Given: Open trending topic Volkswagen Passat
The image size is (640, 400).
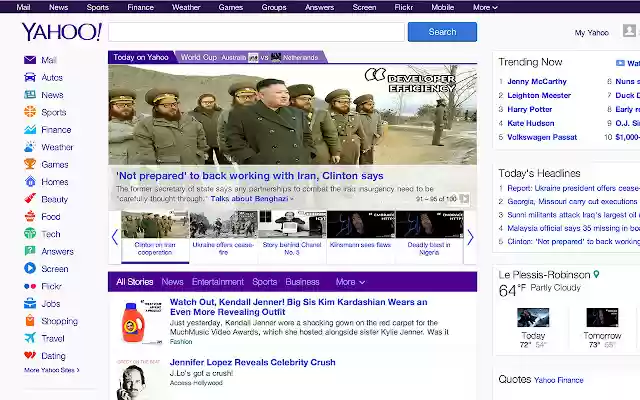Looking at the screenshot, I should click(x=542, y=137).
